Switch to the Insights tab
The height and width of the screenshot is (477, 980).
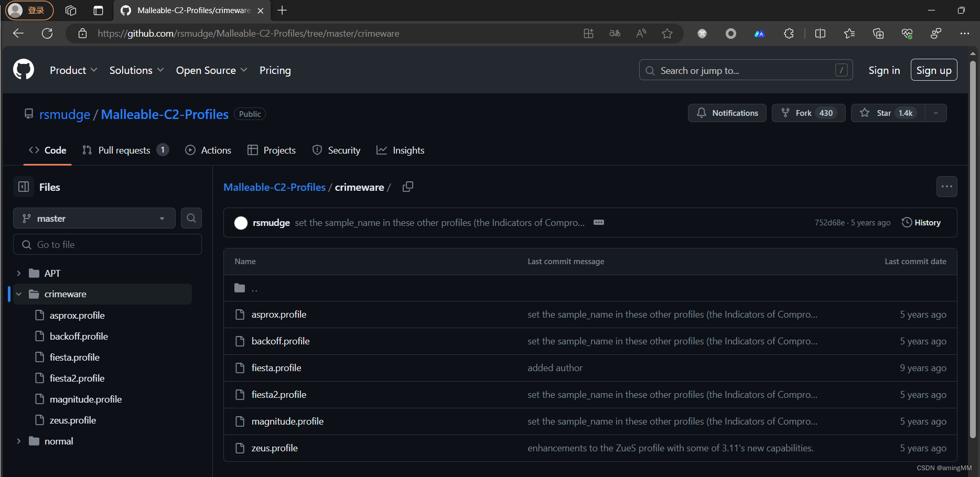pyautogui.click(x=401, y=150)
